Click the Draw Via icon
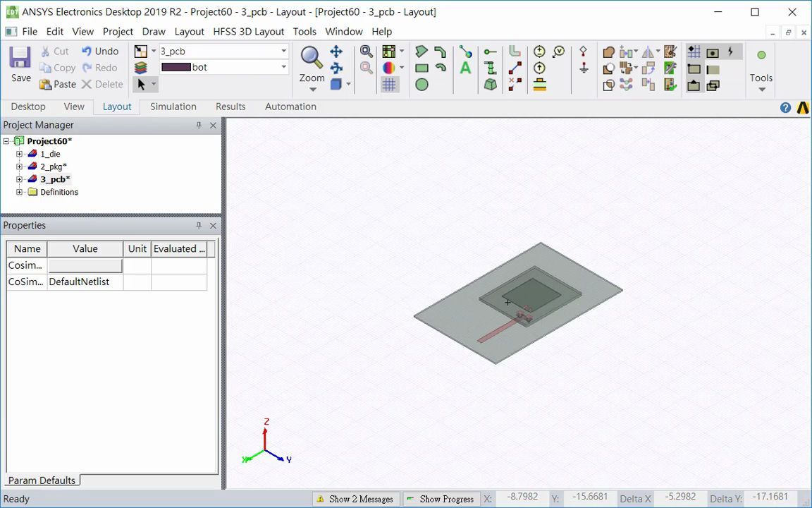 (x=490, y=68)
